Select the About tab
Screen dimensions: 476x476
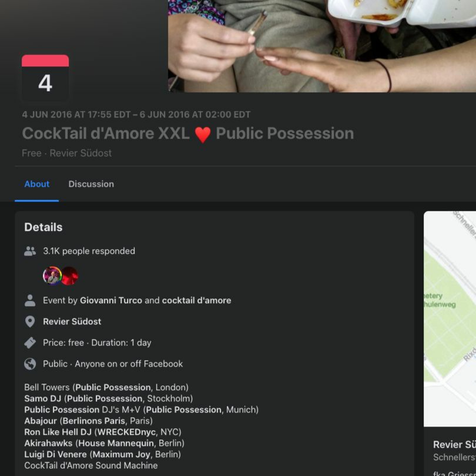pos(37,184)
